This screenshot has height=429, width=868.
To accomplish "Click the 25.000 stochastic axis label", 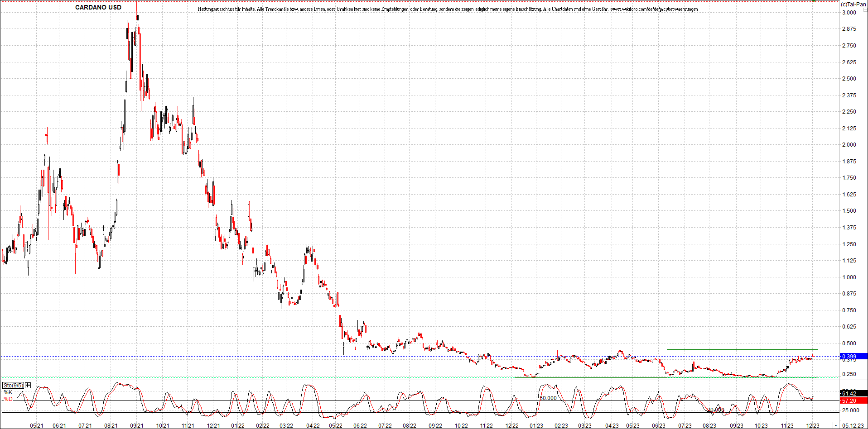I will click(850, 410).
